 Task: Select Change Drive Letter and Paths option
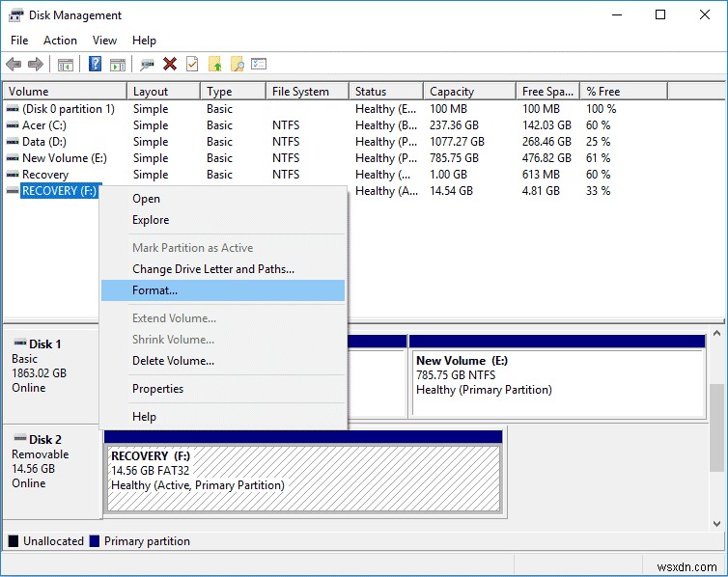click(212, 269)
